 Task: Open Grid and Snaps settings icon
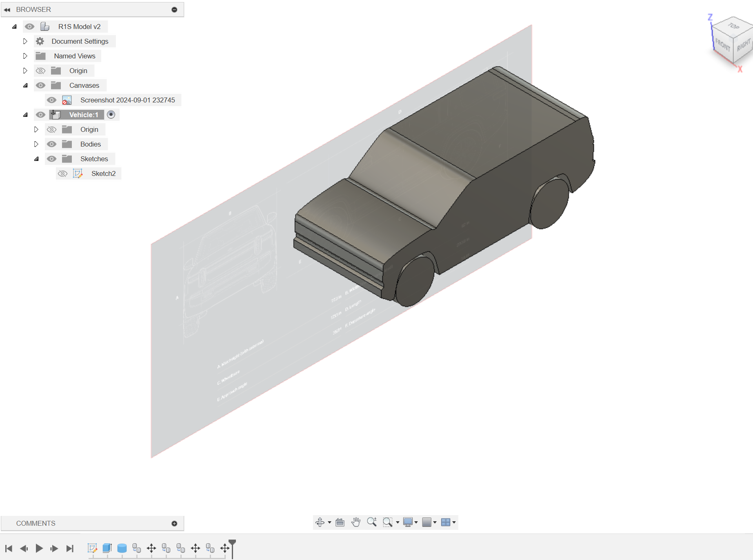click(x=427, y=522)
